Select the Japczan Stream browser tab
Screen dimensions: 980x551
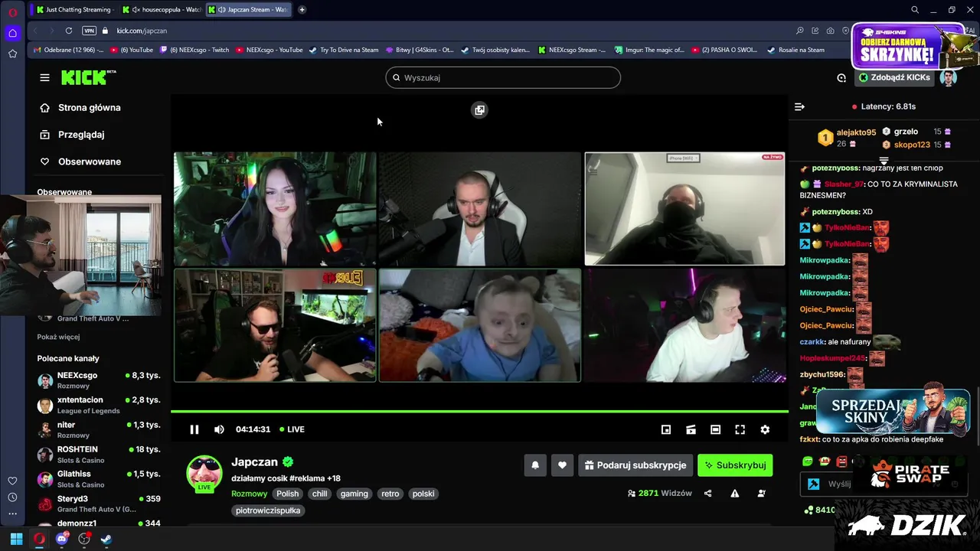click(x=248, y=10)
